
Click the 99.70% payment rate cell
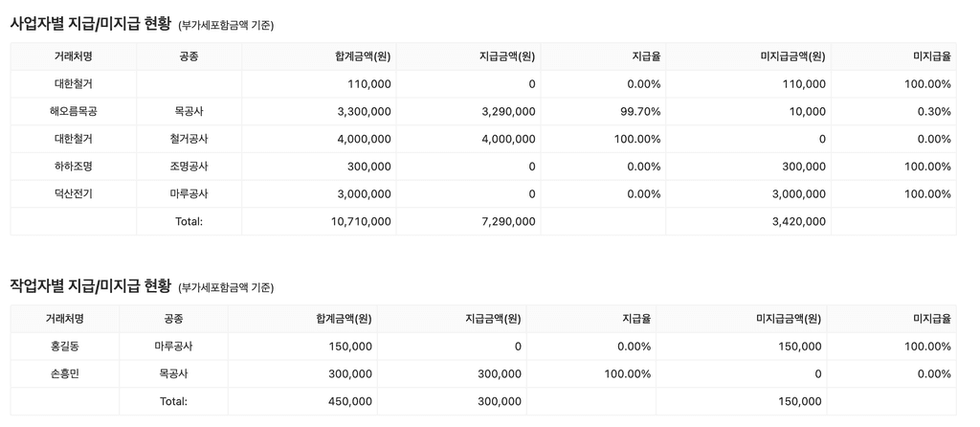(603, 111)
